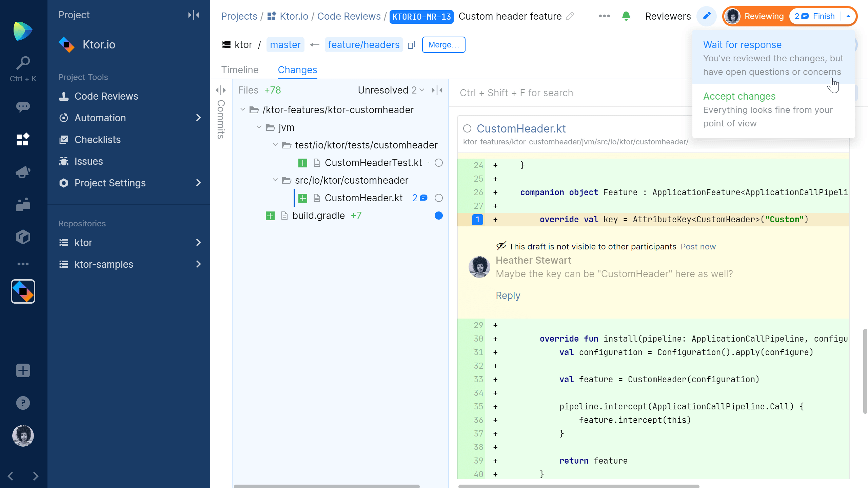Choose Wait for response option
Image resolution: width=868 pixels, height=488 pixels.
(x=773, y=58)
